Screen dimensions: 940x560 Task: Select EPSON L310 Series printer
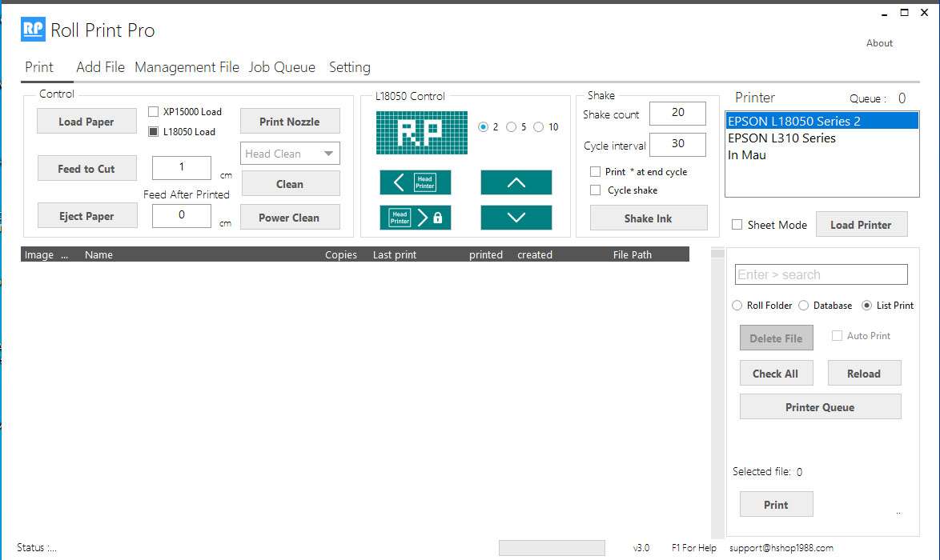pyautogui.click(x=781, y=138)
